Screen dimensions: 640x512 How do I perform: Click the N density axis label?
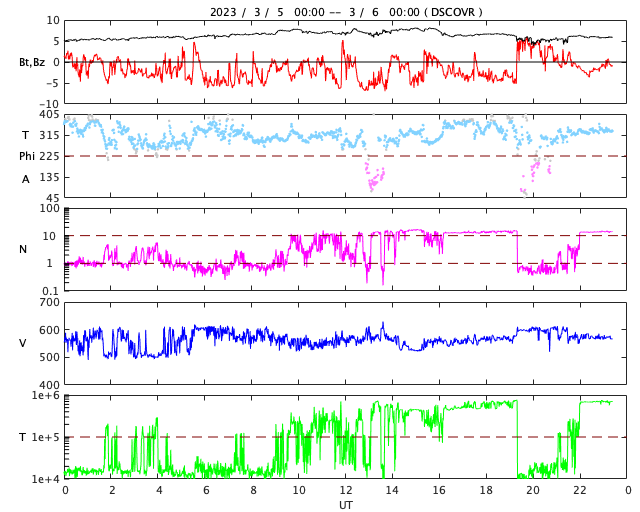click(x=23, y=249)
